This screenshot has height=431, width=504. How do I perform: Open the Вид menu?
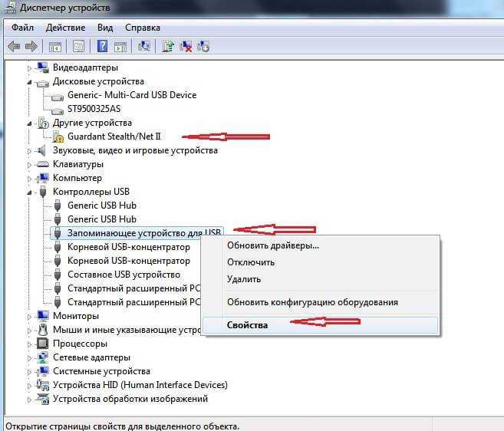(x=105, y=28)
